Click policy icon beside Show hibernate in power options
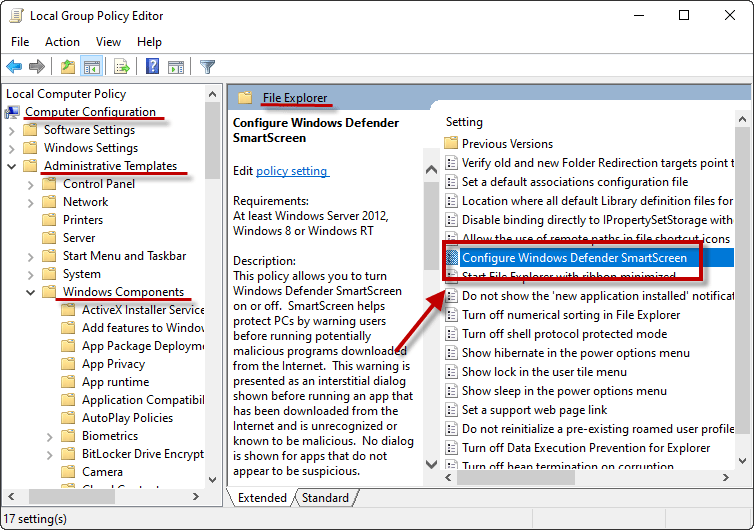 pos(451,353)
